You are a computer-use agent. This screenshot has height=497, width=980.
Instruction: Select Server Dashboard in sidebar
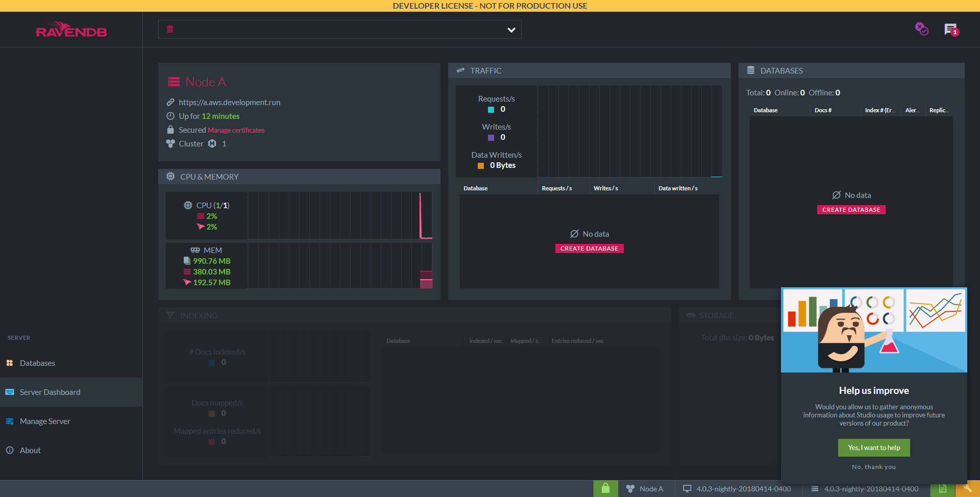coord(71,392)
